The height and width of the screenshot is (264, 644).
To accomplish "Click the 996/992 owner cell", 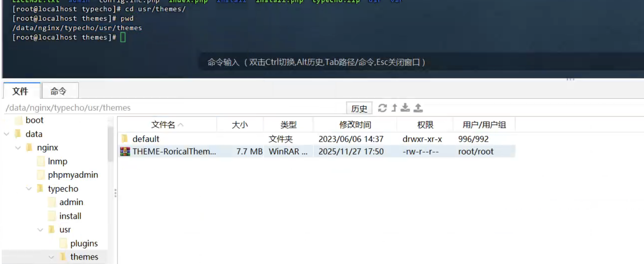I will pos(473,139).
